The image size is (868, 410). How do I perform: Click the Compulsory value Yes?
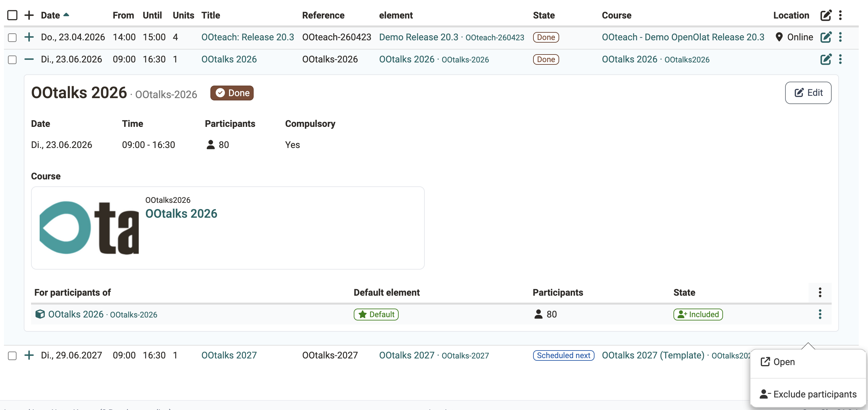pyautogui.click(x=293, y=145)
